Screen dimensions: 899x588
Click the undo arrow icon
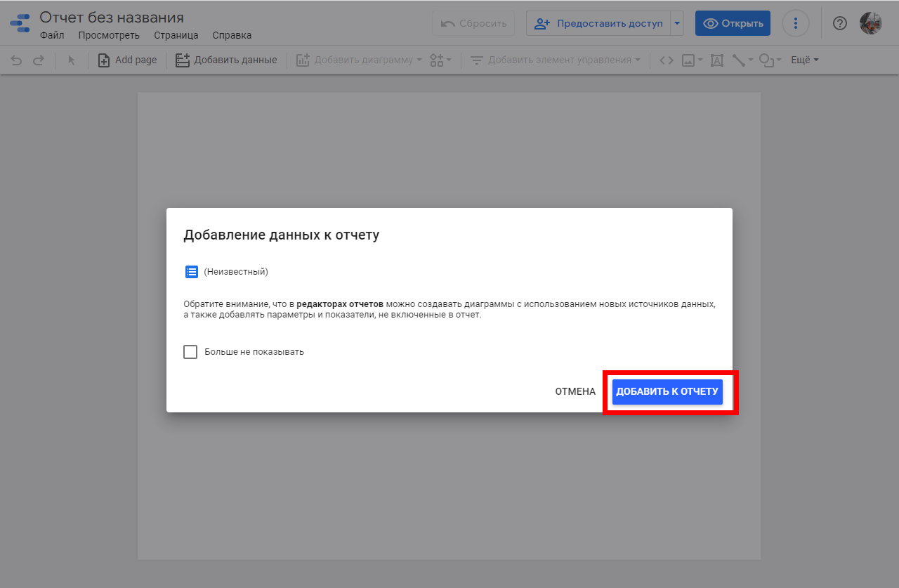[16, 60]
